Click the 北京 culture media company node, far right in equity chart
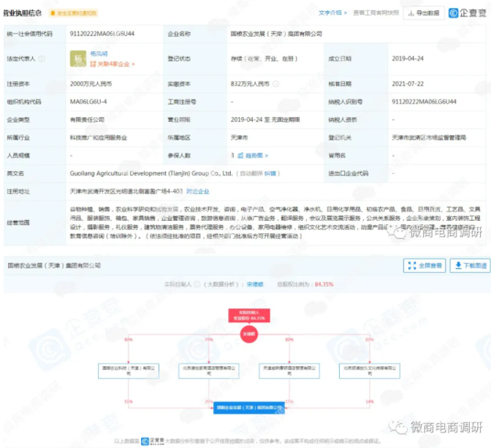This screenshot has width=491, height=448. [x=370, y=371]
